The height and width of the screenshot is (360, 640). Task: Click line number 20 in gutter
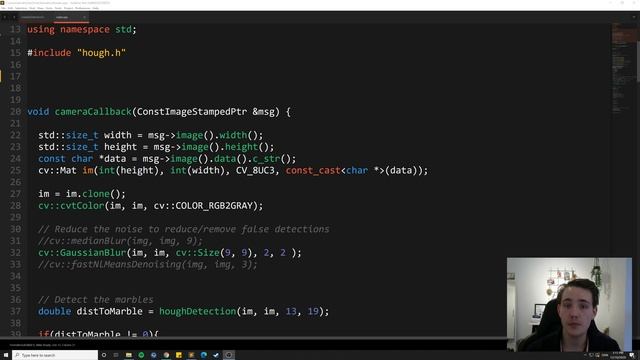15,111
